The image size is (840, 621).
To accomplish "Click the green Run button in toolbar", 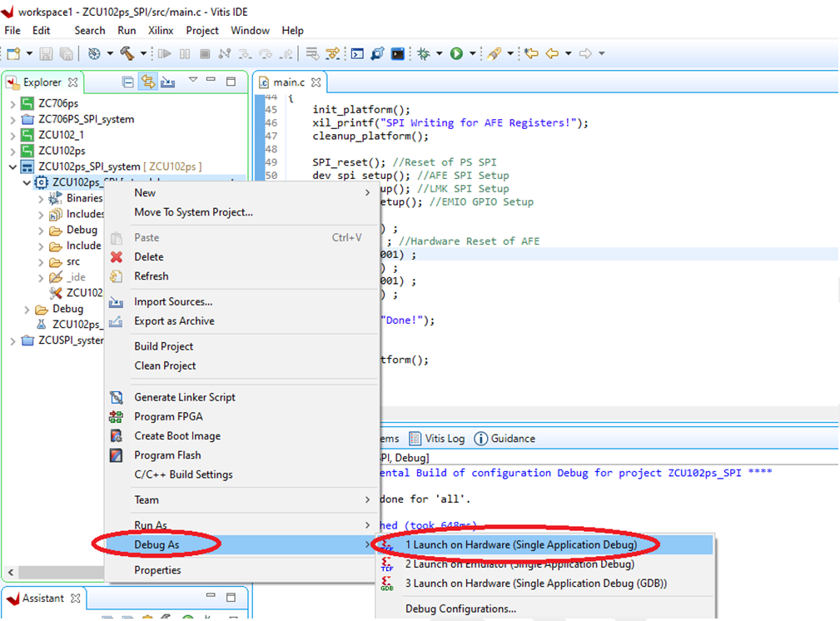I will tap(456, 54).
